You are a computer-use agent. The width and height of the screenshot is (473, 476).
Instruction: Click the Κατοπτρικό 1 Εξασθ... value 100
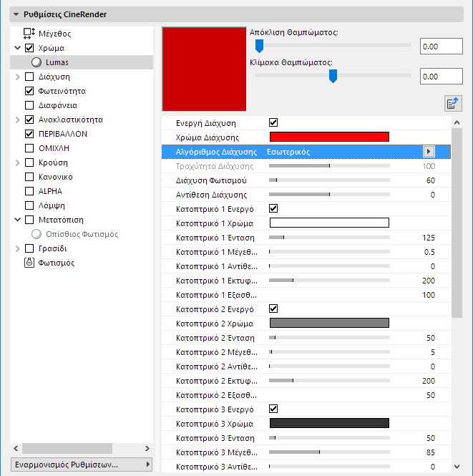[x=429, y=295]
